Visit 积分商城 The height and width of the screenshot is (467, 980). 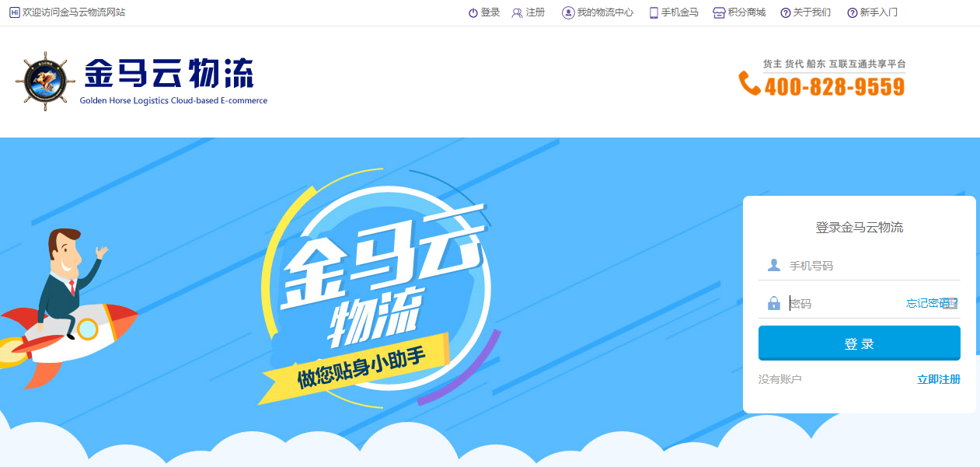(747, 12)
